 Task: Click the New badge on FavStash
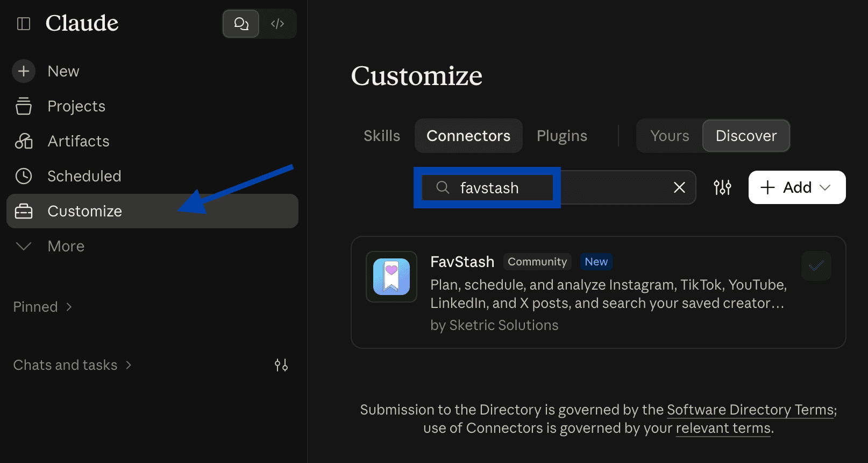[x=596, y=262]
